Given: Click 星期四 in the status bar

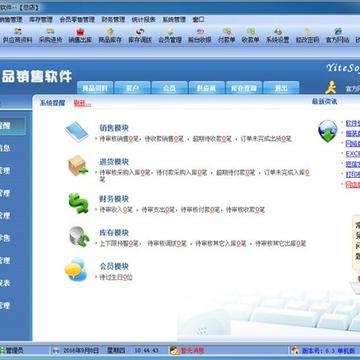Looking at the screenshot, I should click(x=116, y=351).
